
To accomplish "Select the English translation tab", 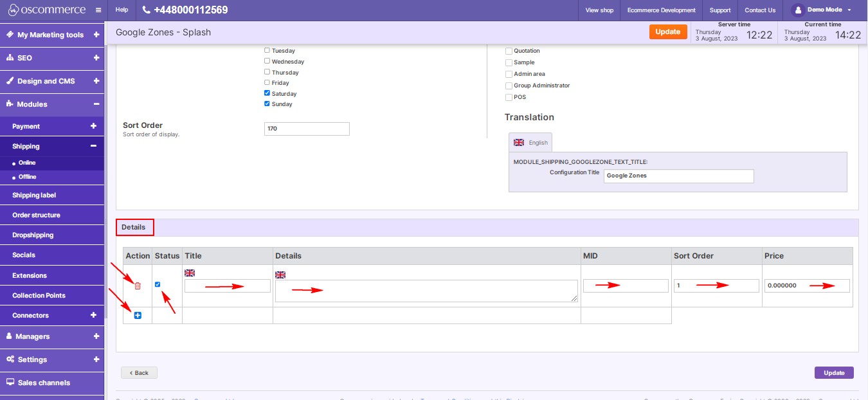I will [x=530, y=142].
